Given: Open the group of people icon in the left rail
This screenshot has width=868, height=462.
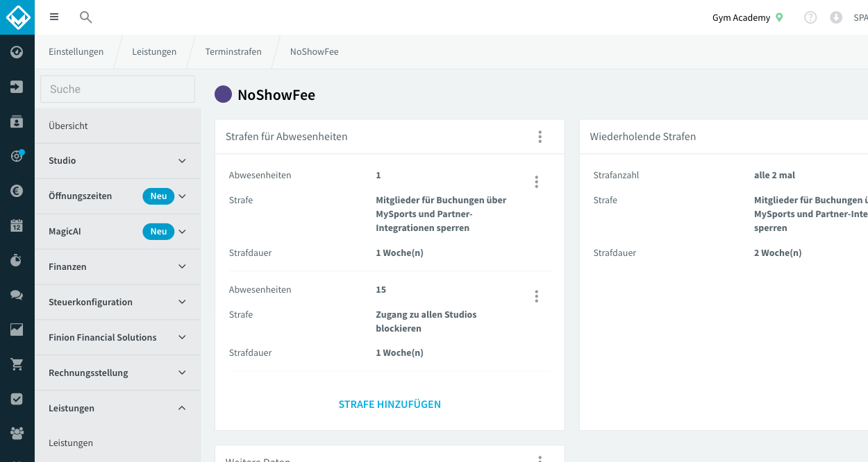Looking at the screenshot, I should pos(17,434).
